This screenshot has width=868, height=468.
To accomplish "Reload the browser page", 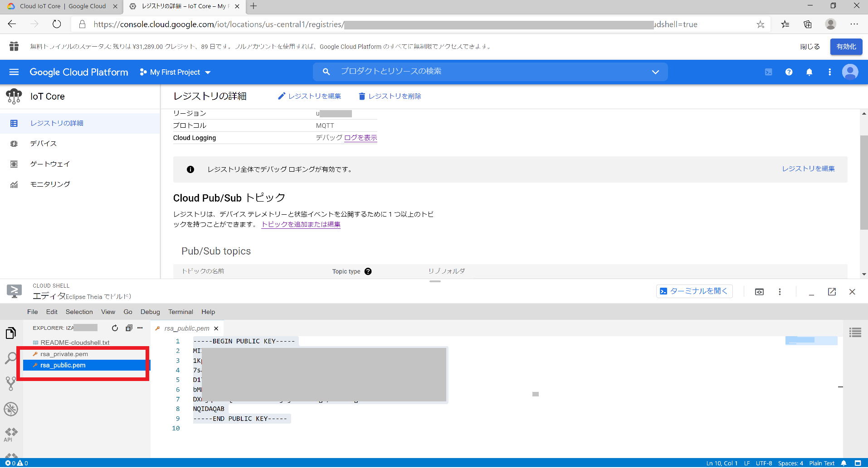I will click(57, 24).
